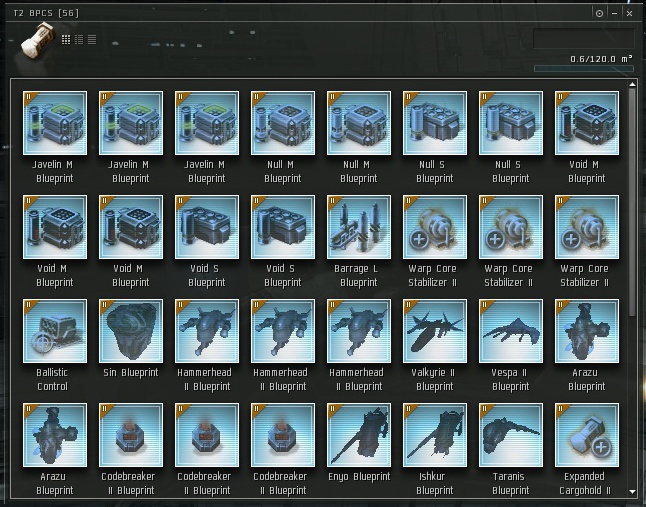
Task: Click the cargo capacity bar
Action: point(583,69)
